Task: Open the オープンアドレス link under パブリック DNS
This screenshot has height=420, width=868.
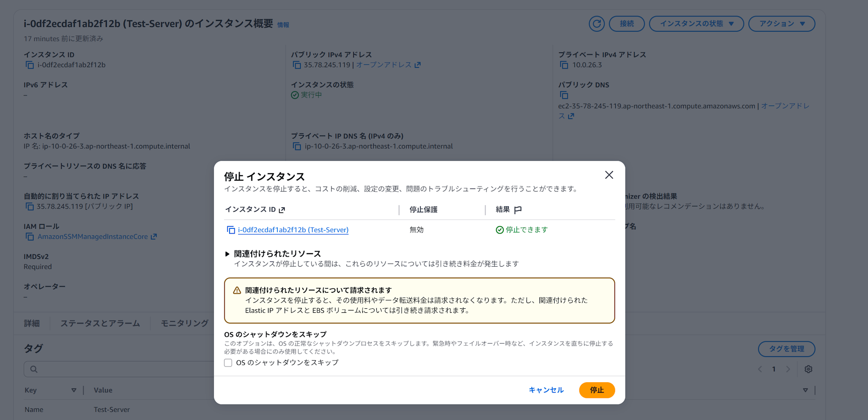Action: [785, 106]
